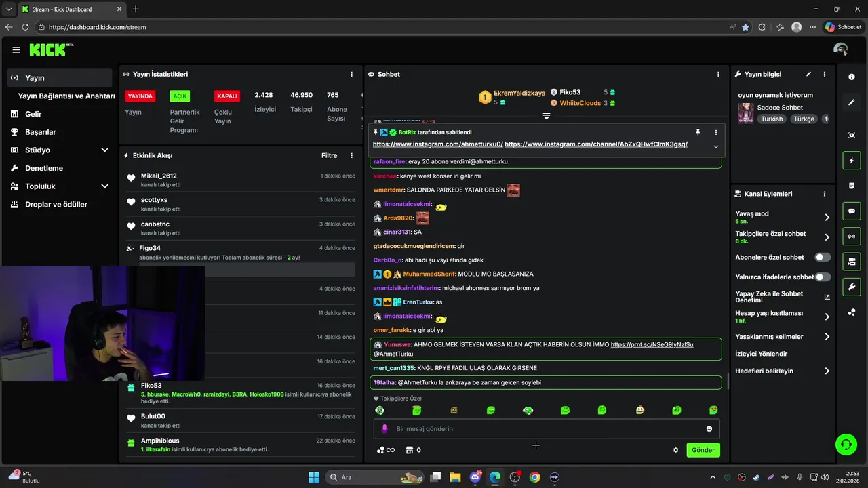Toggle the wrench panel icon in right sidebar
The image size is (868, 488).
[x=852, y=287]
